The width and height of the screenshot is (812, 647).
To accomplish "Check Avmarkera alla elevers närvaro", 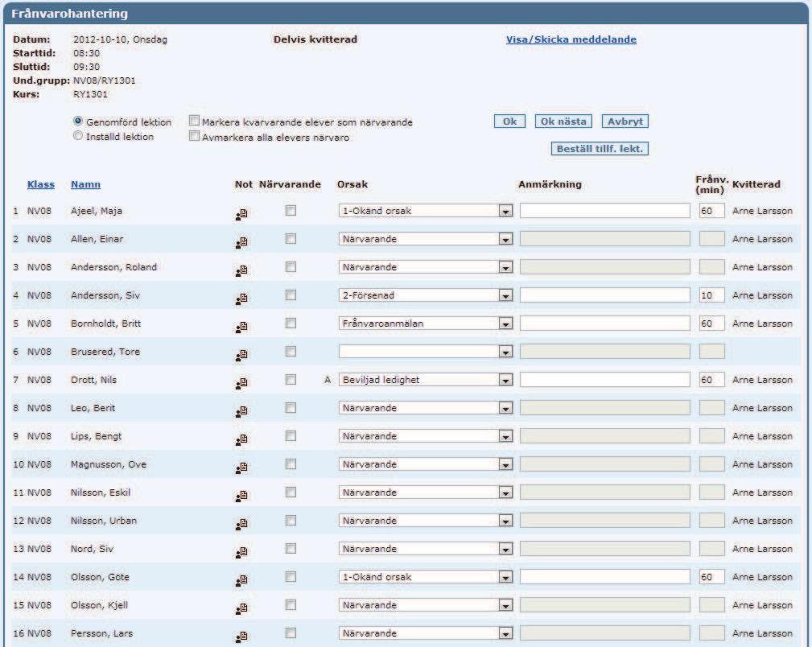I will [x=194, y=136].
